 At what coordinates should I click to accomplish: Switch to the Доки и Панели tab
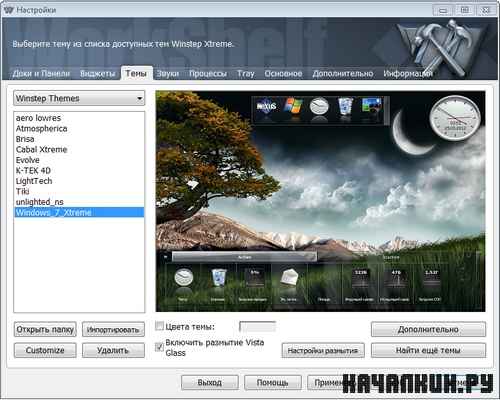41,74
